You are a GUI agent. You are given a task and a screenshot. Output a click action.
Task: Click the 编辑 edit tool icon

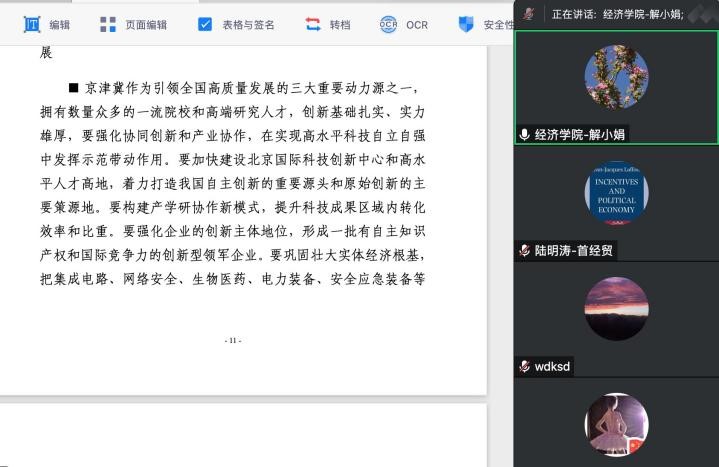[x=32, y=24]
